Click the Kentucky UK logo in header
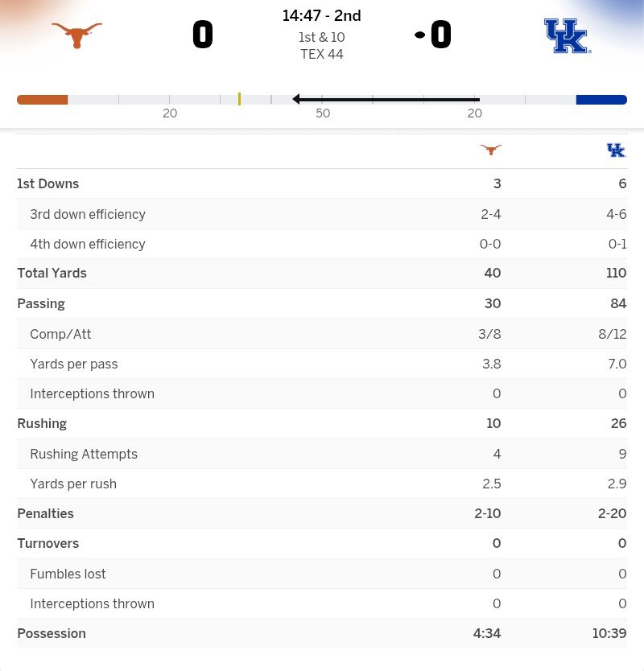The width and height of the screenshot is (644, 671). coord(568,36)
